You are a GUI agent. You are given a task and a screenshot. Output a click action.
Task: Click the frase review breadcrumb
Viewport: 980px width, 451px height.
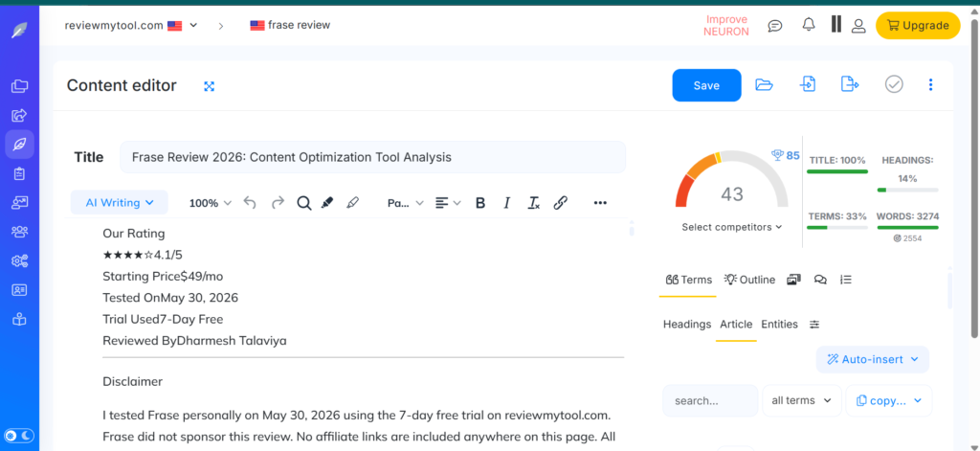pos(290,26)
